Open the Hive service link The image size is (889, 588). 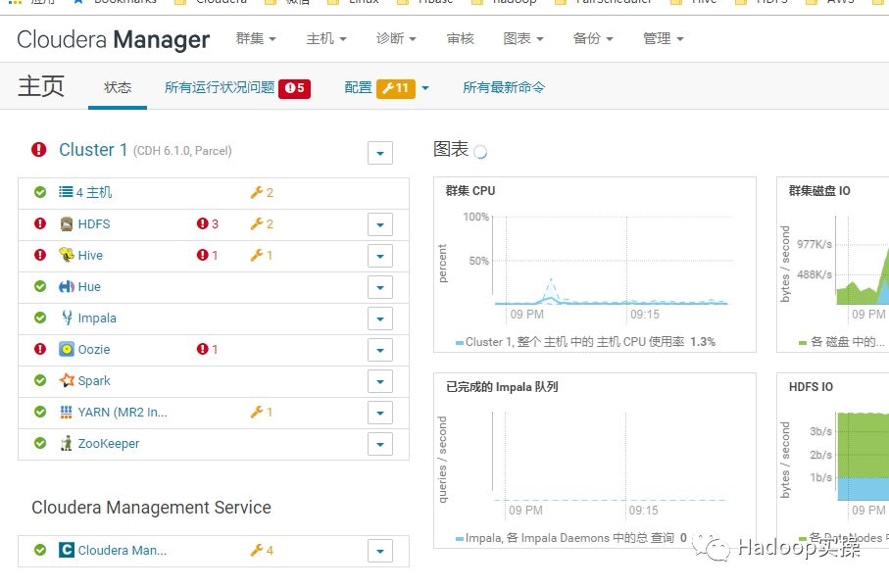click(90, 255)
